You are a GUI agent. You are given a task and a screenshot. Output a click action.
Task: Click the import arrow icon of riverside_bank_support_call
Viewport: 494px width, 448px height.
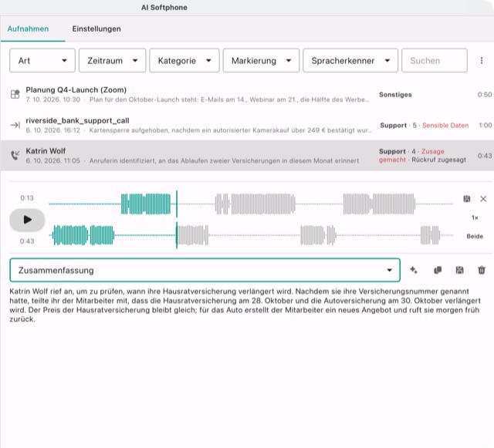pos(15,126)
